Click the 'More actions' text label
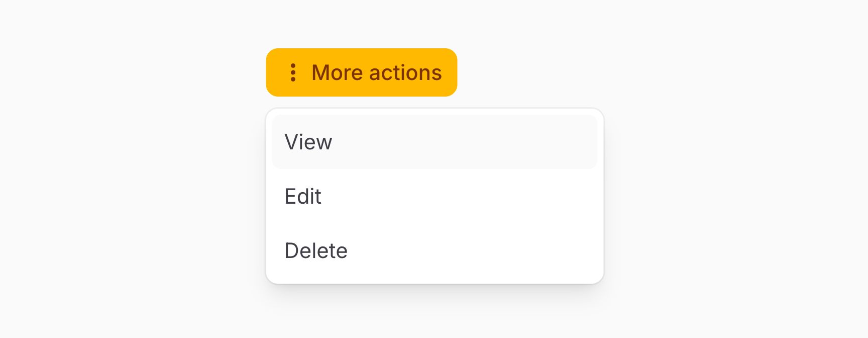 tap(376, 72)
